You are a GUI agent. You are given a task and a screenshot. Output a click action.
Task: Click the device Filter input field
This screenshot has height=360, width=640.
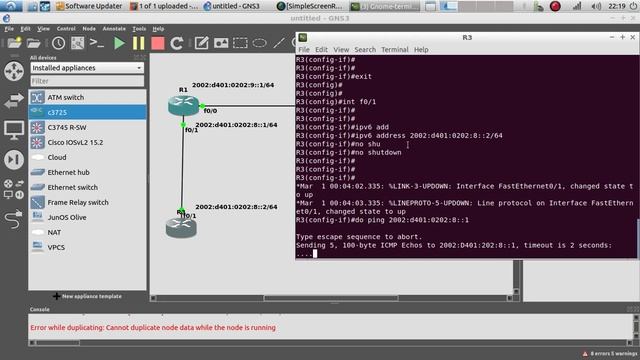(87, 81)
